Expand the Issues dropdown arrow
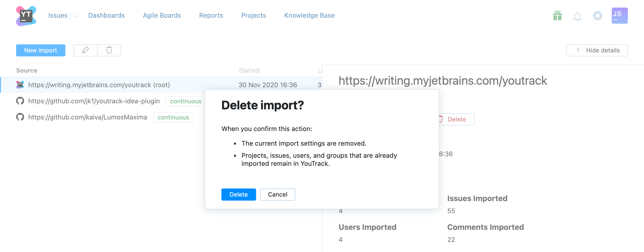 point(75,16)
